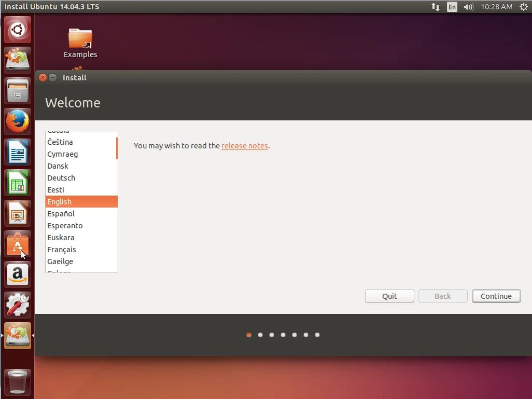532x399 pixels.
Task: Select Dansk language
Action: click(x=81, y=166)
